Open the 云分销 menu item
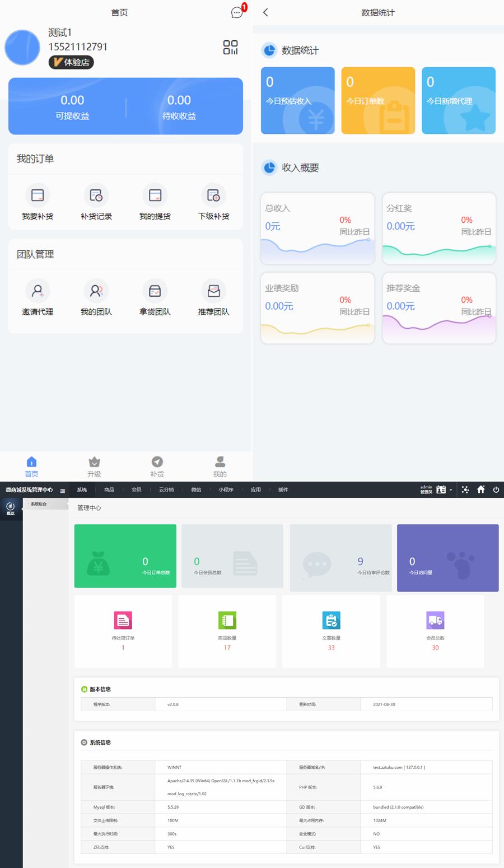This screenshot has height=868, width=504. tap(166, 489)
